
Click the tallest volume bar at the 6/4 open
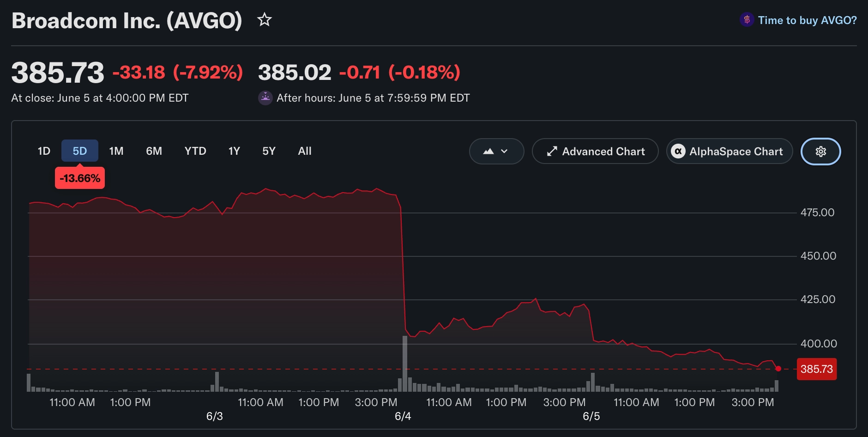405,364
